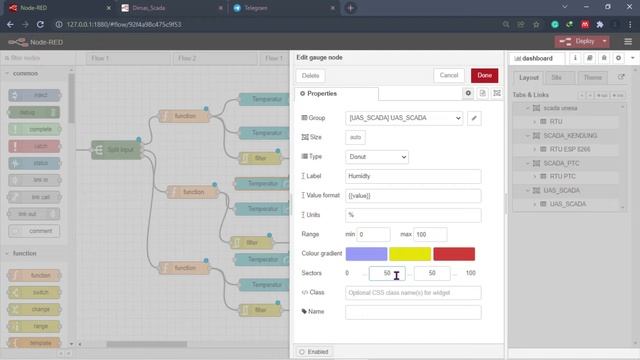Collapse SCADA_PTC tab in tree

coord(527,163)
